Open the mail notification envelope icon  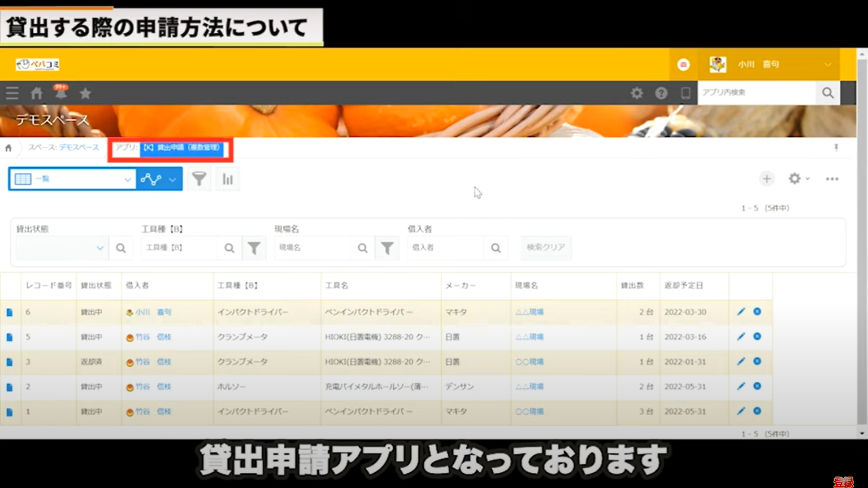[x=683, y=64]
